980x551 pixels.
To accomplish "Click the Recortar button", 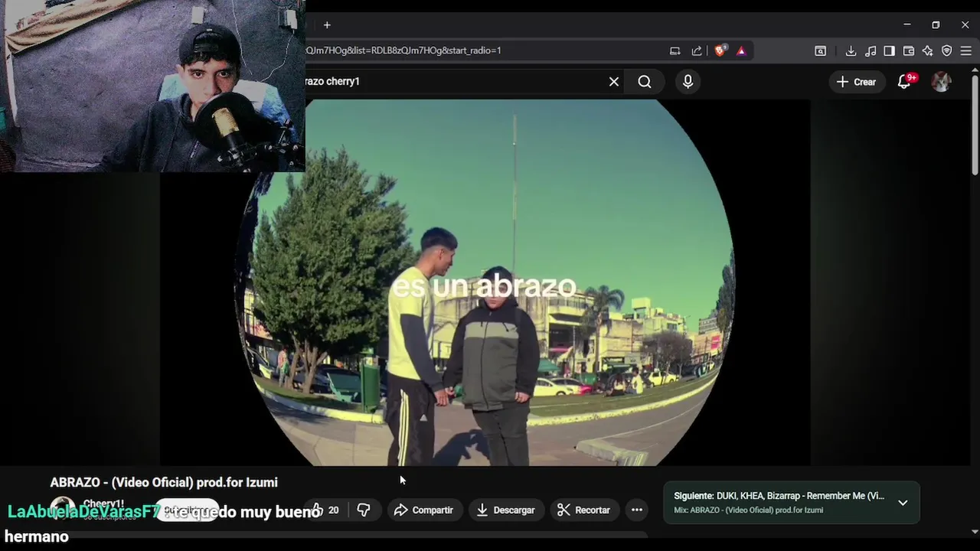I will pos(583,510).
